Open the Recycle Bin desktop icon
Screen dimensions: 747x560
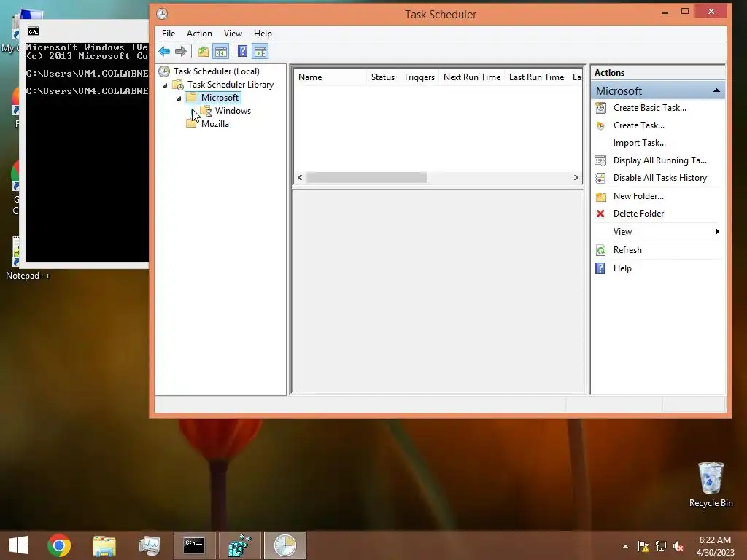[711, 484]
